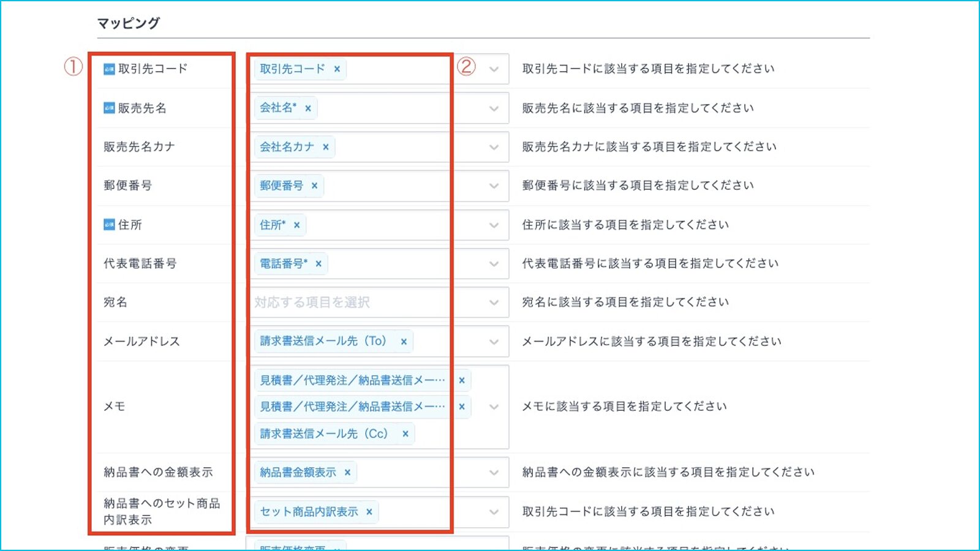Image resolution: width=980 pixels, height=551 pixels.
Task: Remove the 会社名* tag
Action: (308, 108)
